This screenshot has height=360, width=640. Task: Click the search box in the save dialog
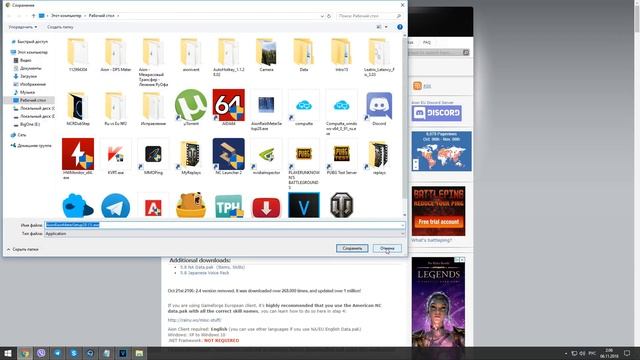coord(369,16)
